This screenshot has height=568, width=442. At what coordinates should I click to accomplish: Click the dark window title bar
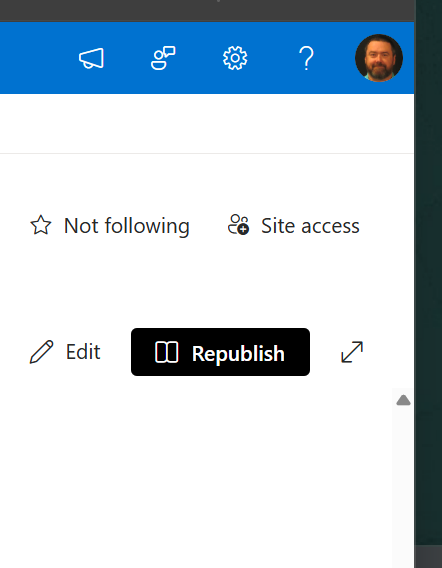pyautogui.click(x=207, y=11)
